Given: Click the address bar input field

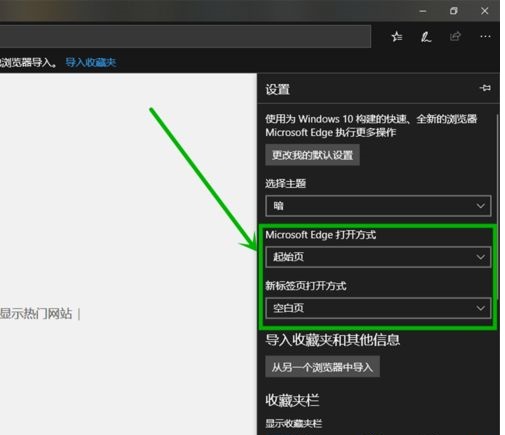Looking at the screenshot, I should [185, 36].
